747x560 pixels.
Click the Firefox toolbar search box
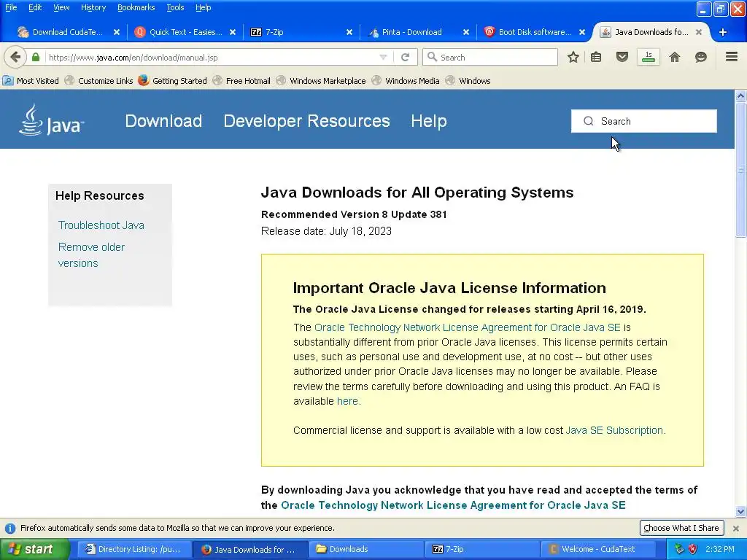(490, 57)
